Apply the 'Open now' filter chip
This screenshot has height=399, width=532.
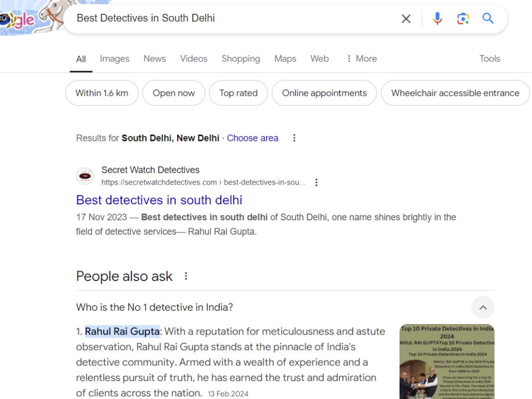tap(174, 93)
